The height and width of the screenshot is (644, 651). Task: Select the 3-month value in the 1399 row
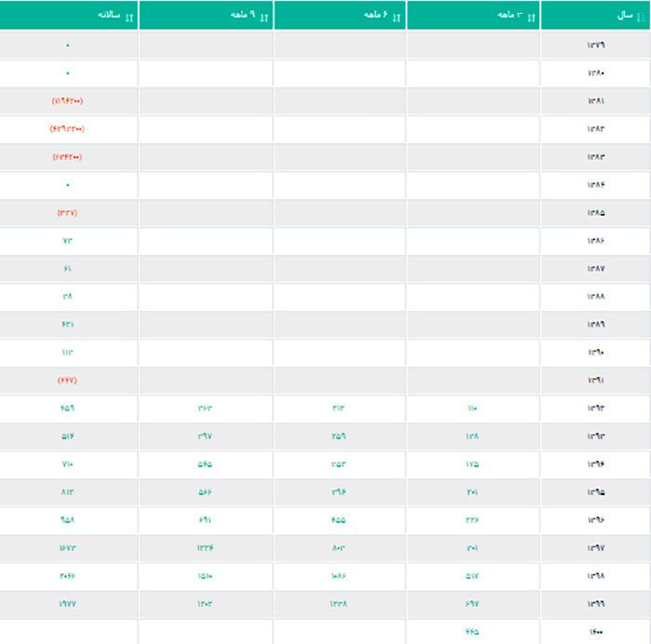(472, 603)
